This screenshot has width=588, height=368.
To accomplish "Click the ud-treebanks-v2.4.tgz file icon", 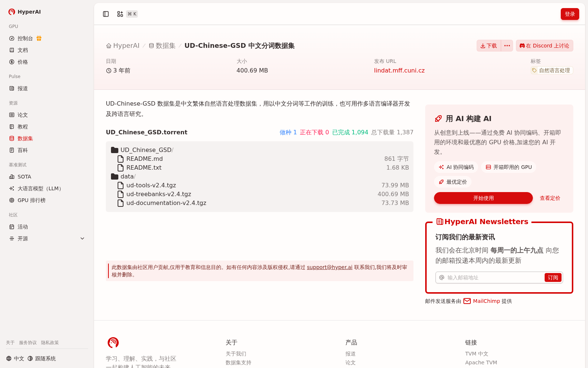I will tap(120, 194).
